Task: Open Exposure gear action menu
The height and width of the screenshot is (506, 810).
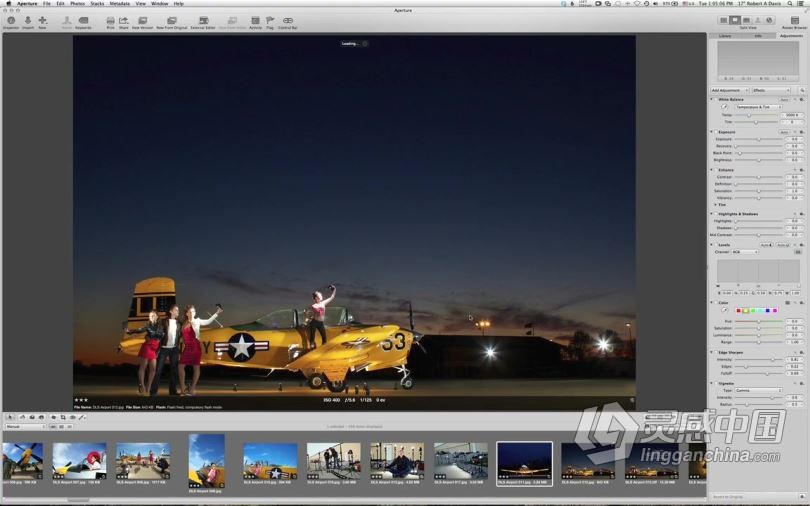Action: [x=802, y=132]
